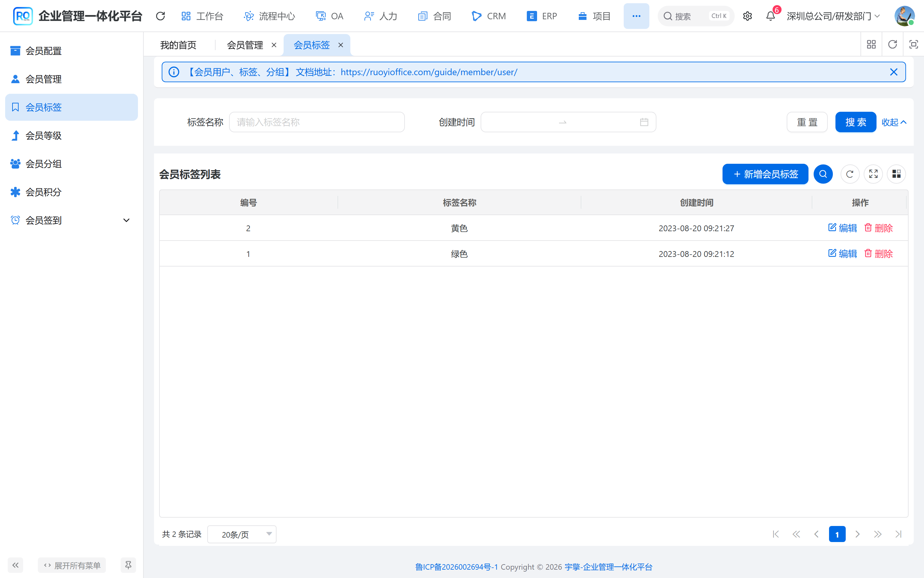This screenshot has height=578, width=924.
Task: Delete the 绿色 tag row
Action: 878,253
